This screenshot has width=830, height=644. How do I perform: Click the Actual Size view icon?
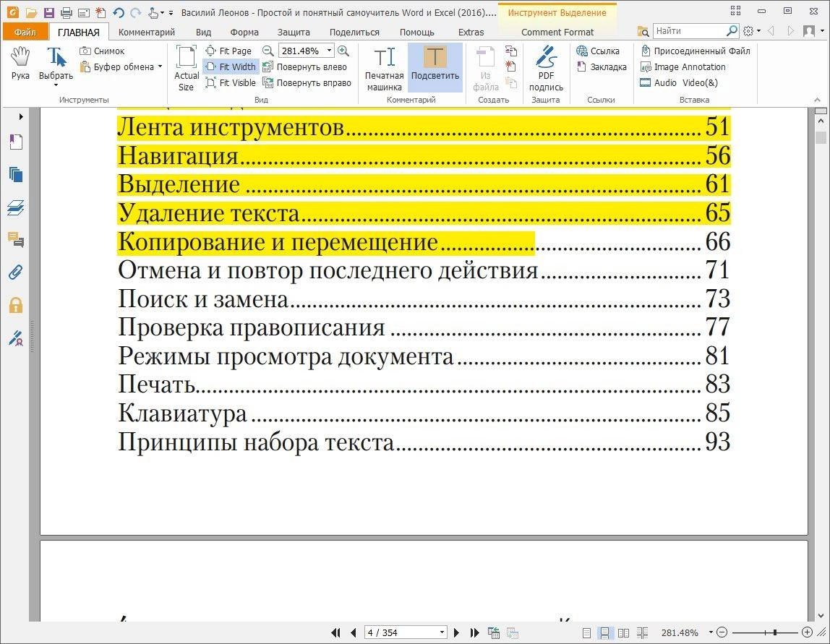pyautogui.click(x=187, y=69)
